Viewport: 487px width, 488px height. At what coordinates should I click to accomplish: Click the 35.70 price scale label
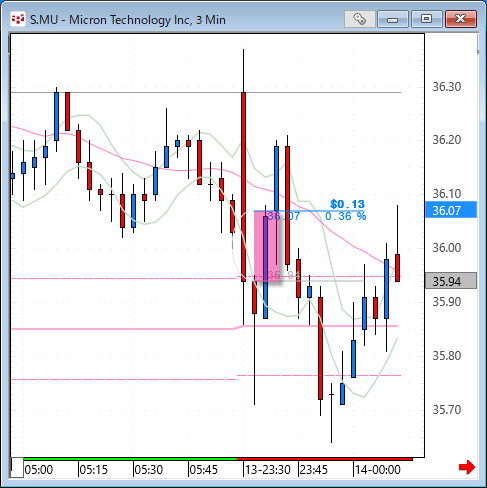[447, 409]
